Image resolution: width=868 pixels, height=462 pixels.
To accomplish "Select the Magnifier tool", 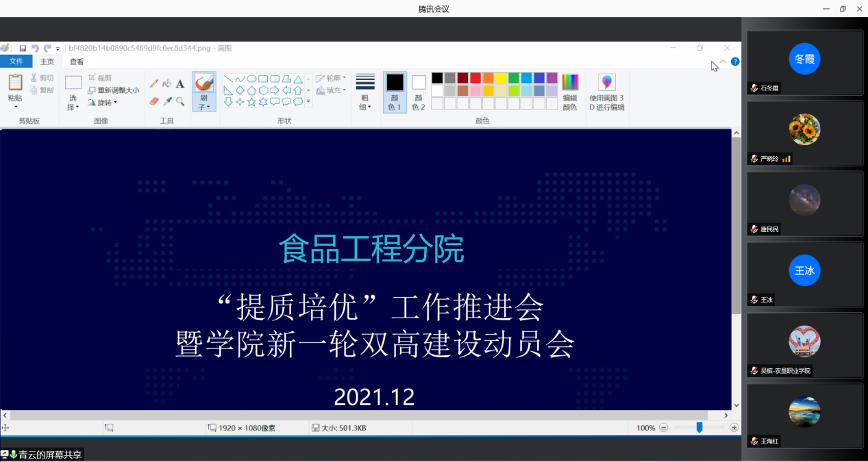I will point(180,101).
